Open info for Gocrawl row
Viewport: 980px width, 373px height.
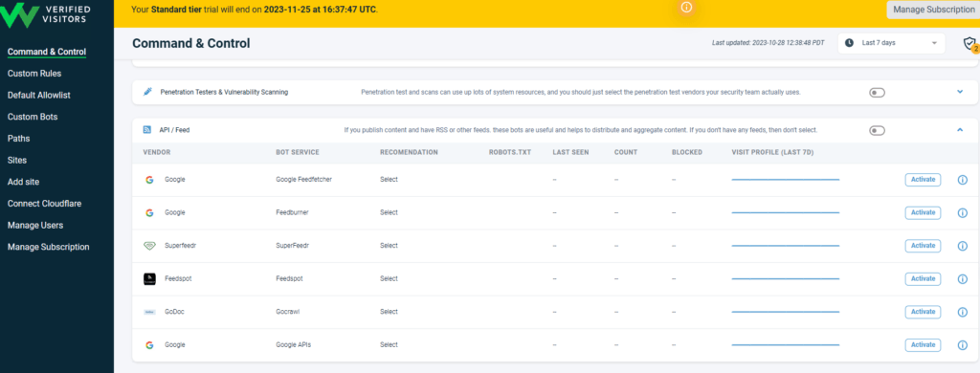click(x=963, y=312)
